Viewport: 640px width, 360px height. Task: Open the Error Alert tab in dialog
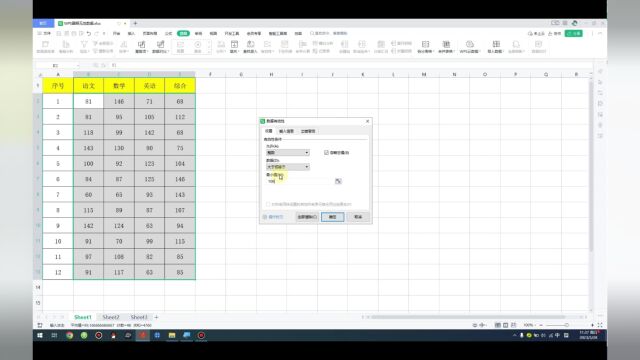[308, 131]
